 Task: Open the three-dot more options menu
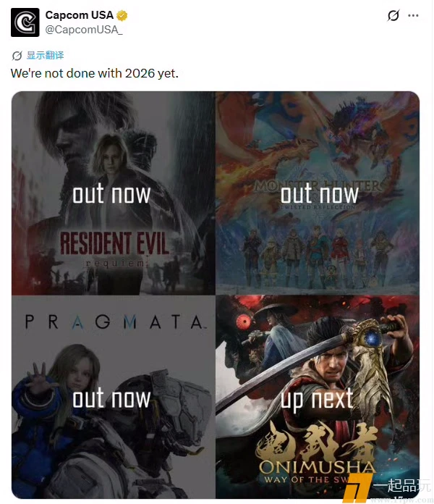click(413, 15)
